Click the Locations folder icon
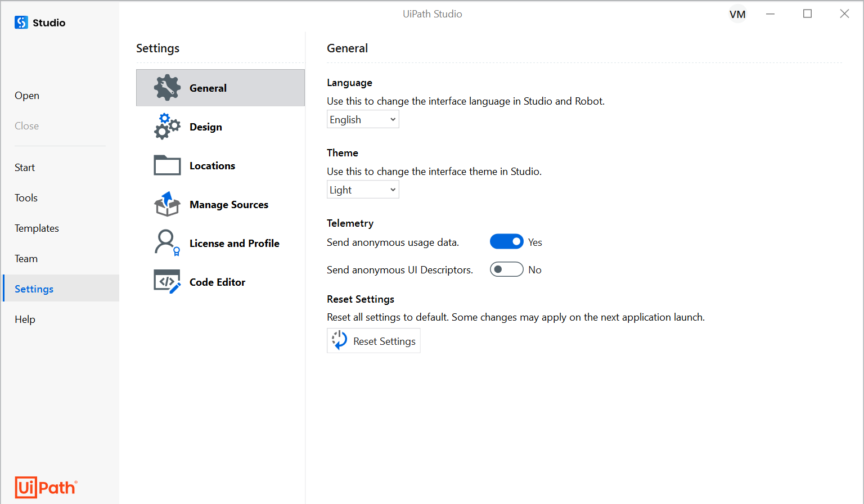The height and width of the screenshot is (504, 864). (x=167, y=165)
